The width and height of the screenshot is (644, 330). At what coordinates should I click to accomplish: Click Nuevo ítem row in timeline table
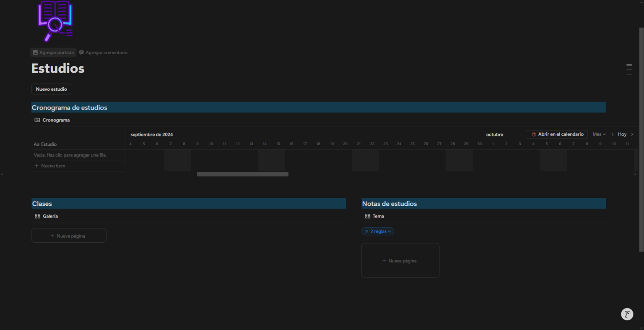tap(78, 166)
